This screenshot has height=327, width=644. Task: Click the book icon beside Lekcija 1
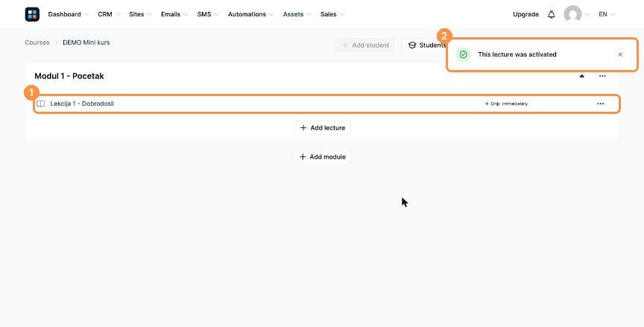coord(41,104)
